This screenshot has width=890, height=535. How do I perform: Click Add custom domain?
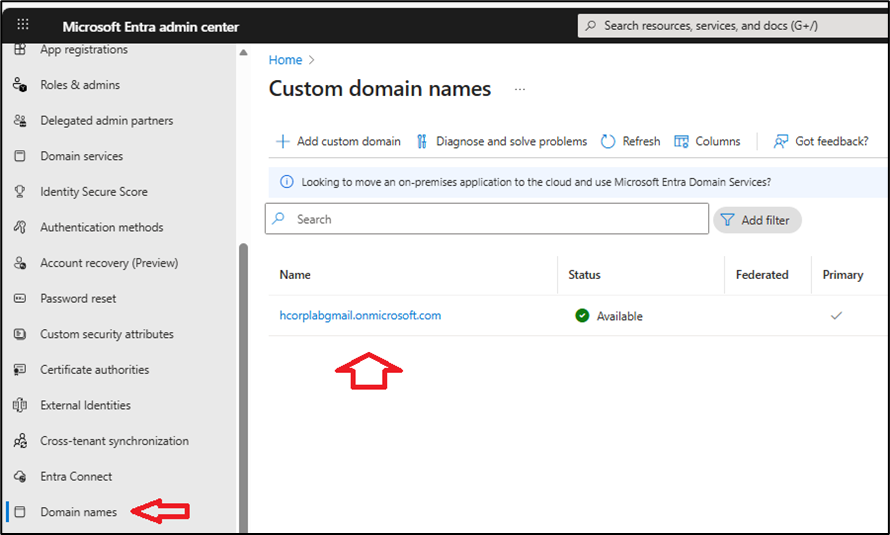coord(338,142)
